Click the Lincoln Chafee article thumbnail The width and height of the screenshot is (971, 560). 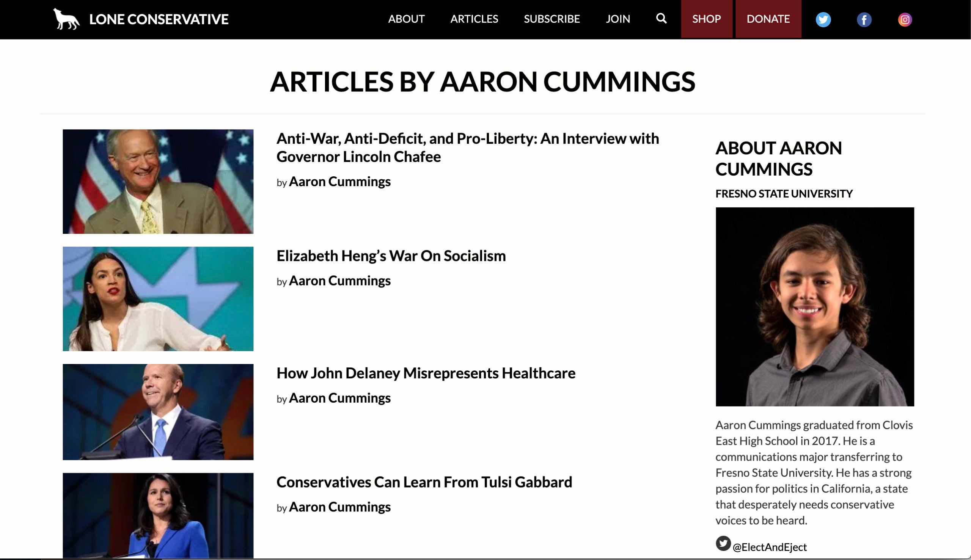tap(158, 182)
